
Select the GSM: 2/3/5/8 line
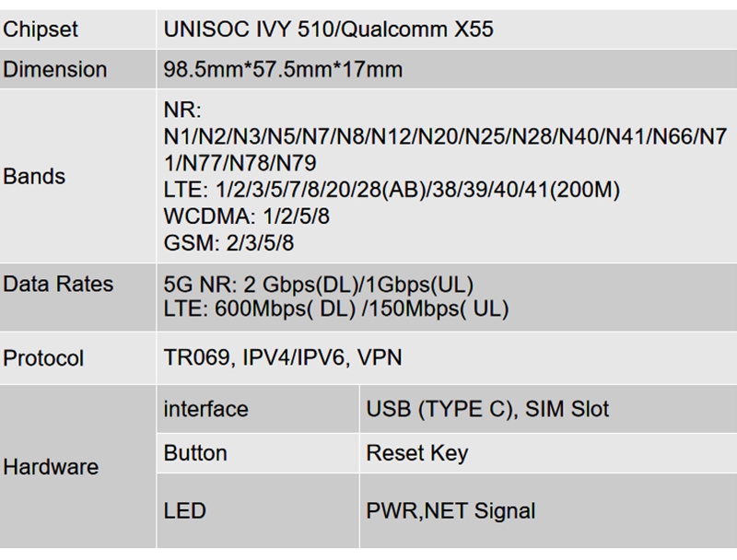[228, 243]
